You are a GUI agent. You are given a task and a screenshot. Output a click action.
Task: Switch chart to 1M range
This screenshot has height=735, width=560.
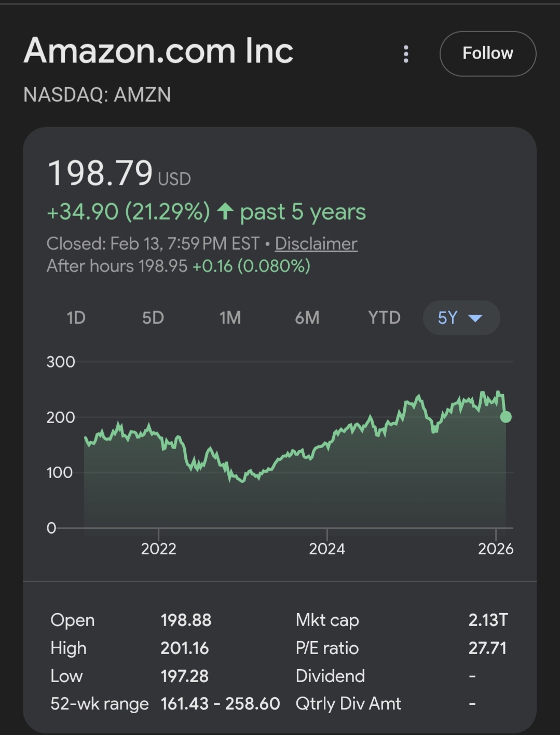click(x=230, y=317)
